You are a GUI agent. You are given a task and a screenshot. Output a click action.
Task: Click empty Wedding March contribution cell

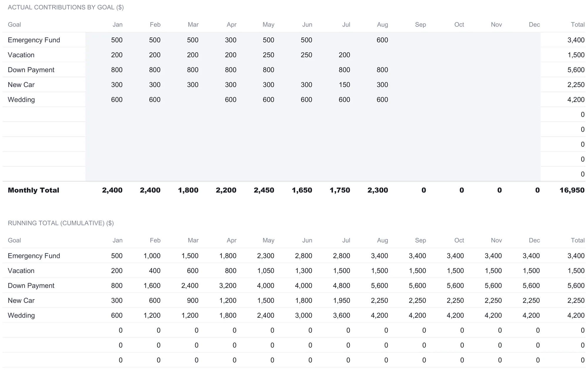point(180,100)
